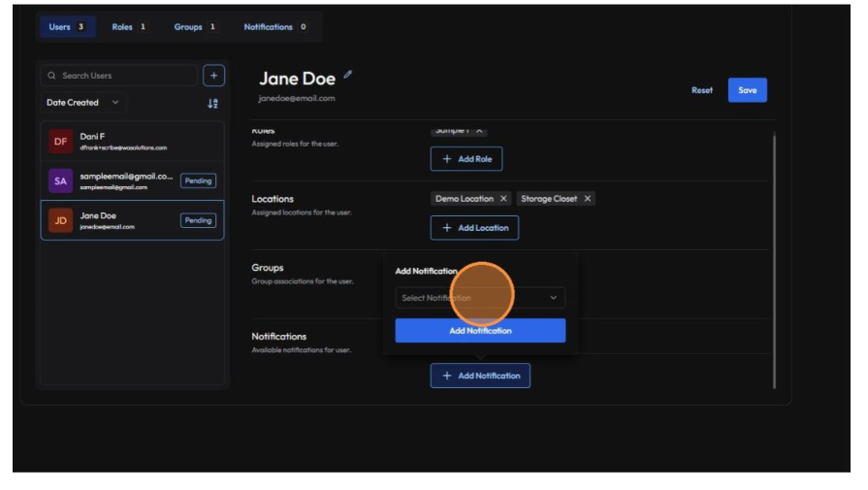Edit Jane Doe's name with pencil icon
This screenshot has width=868, height=490.
tap(347, 74)
